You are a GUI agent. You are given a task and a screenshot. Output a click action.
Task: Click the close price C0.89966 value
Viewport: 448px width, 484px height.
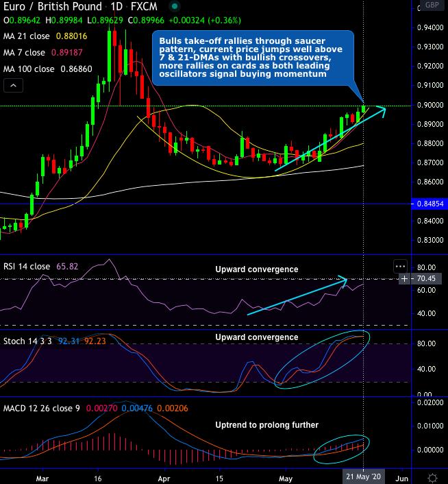coord(147,21)
